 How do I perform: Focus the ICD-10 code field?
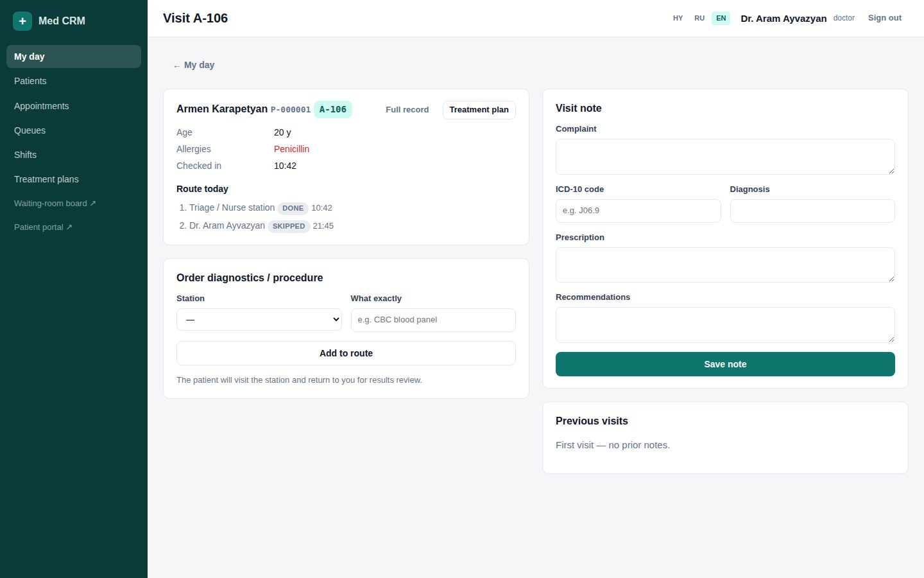638,211
